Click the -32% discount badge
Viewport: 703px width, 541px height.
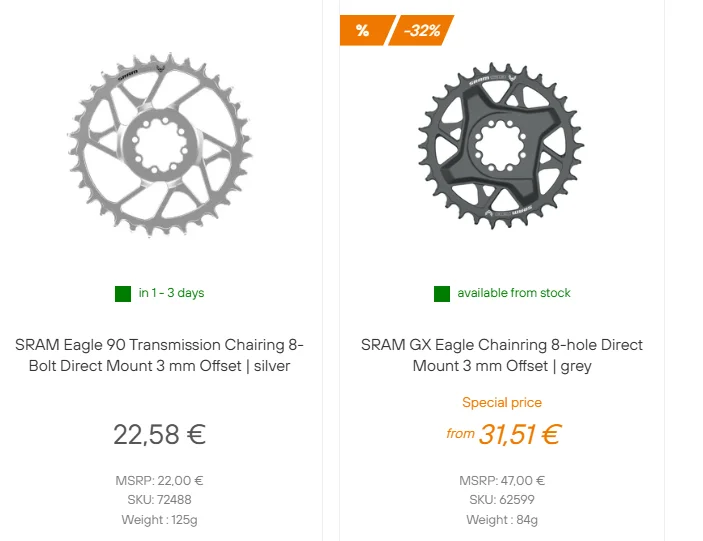pos(421,30)
